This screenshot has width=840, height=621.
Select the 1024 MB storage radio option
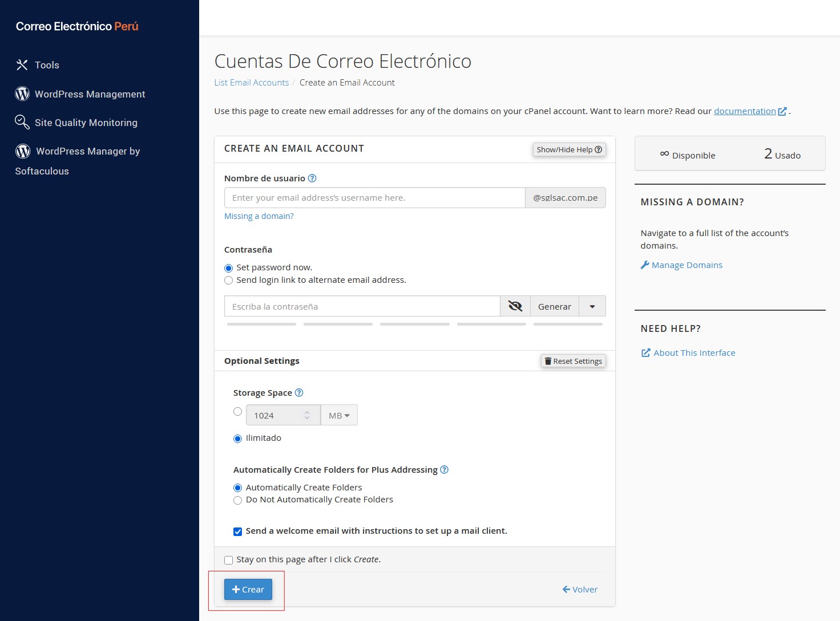tap(237, 412)
